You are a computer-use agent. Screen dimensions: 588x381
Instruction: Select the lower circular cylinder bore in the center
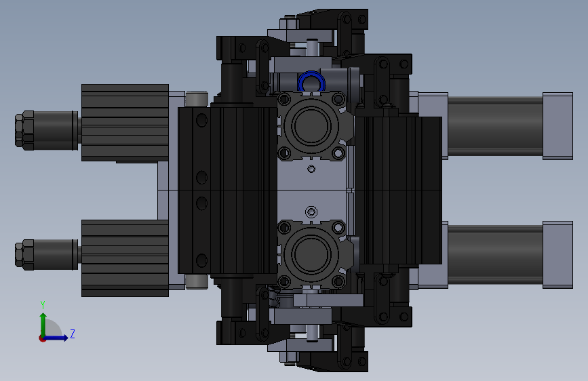311,255
